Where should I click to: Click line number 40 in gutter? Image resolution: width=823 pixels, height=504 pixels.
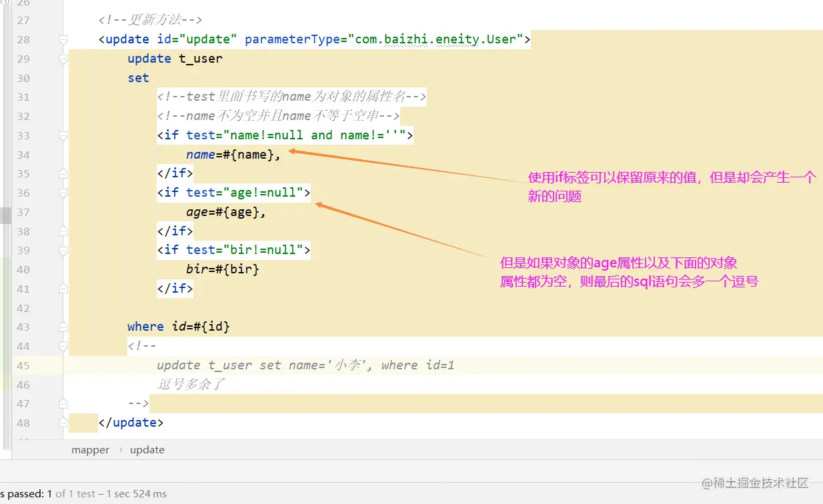(x=23, y=269)
